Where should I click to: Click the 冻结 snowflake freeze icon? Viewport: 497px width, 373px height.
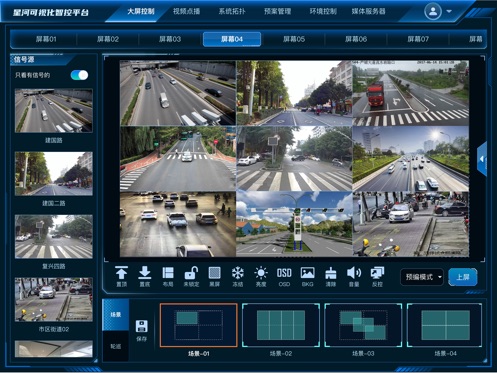tap(237, 276)
